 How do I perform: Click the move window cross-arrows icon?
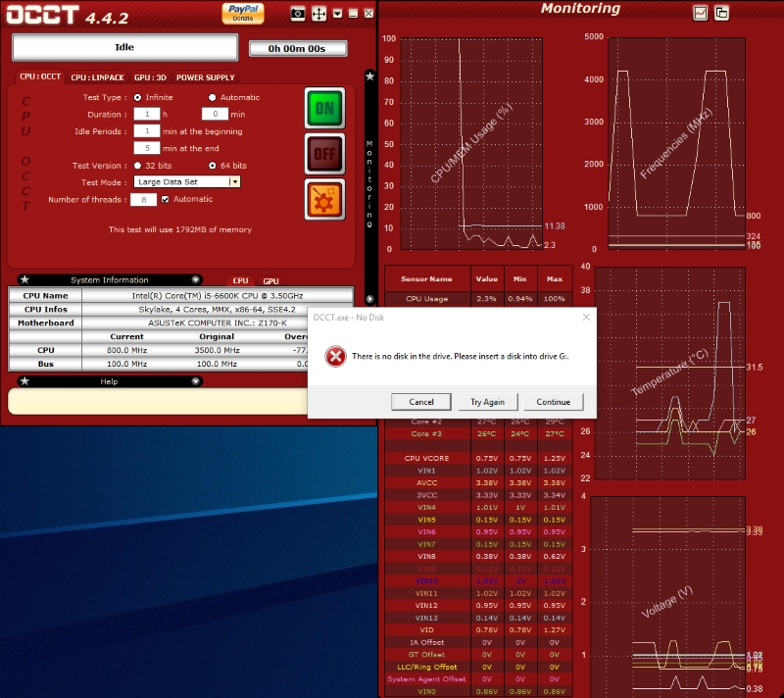pos(318,14)
